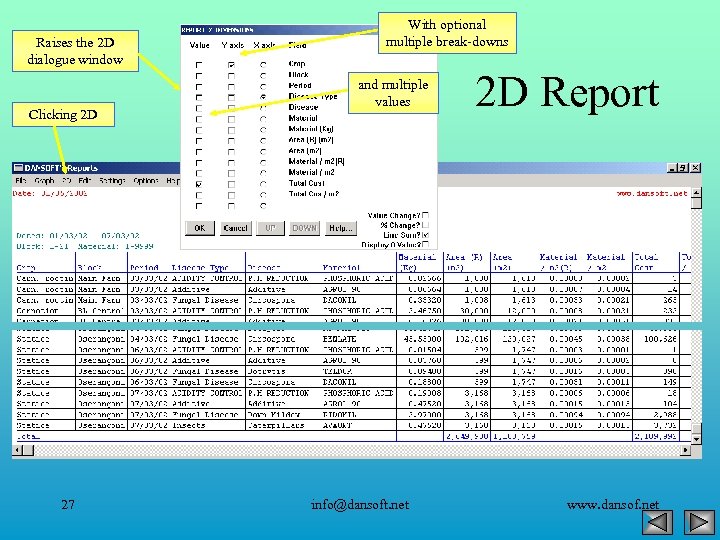
Task: Open the Edit menu
Action: click(84, 181)
